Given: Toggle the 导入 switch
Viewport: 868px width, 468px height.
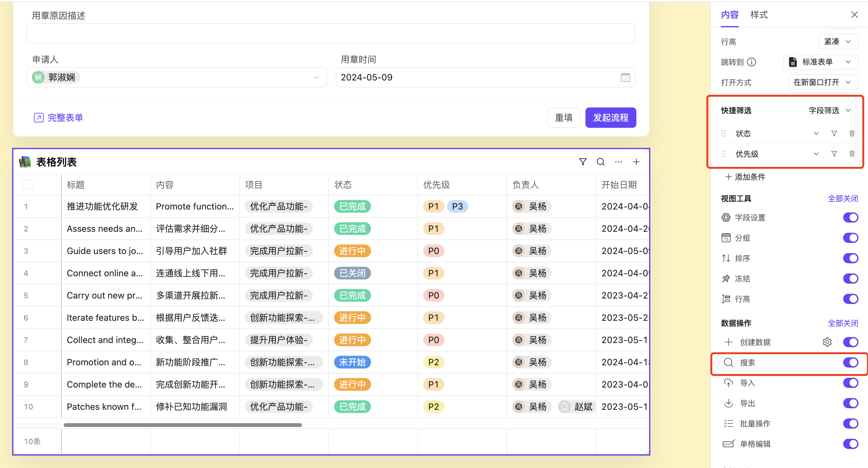Looking at the screenshot, I should [x=850, y=383].
